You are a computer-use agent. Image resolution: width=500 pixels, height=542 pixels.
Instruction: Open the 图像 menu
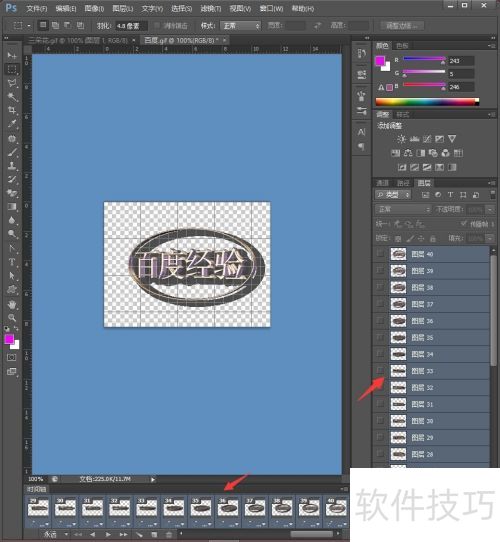click(x=94, y=8)
